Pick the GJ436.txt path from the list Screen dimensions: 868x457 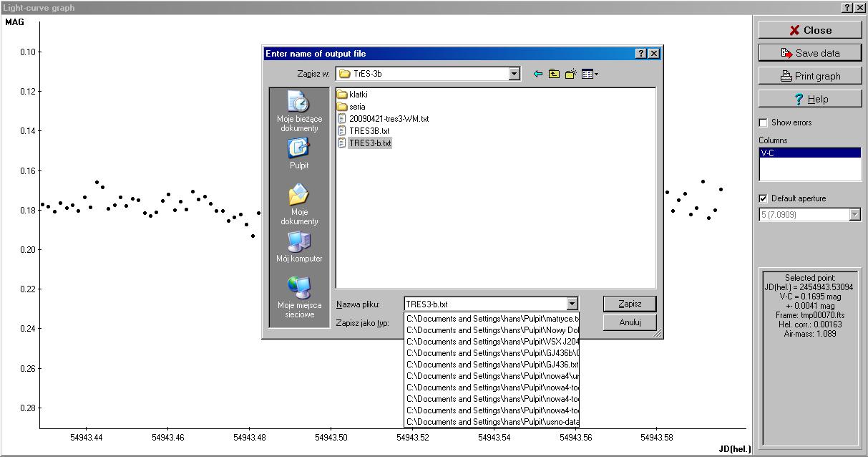tap(492, 365)
